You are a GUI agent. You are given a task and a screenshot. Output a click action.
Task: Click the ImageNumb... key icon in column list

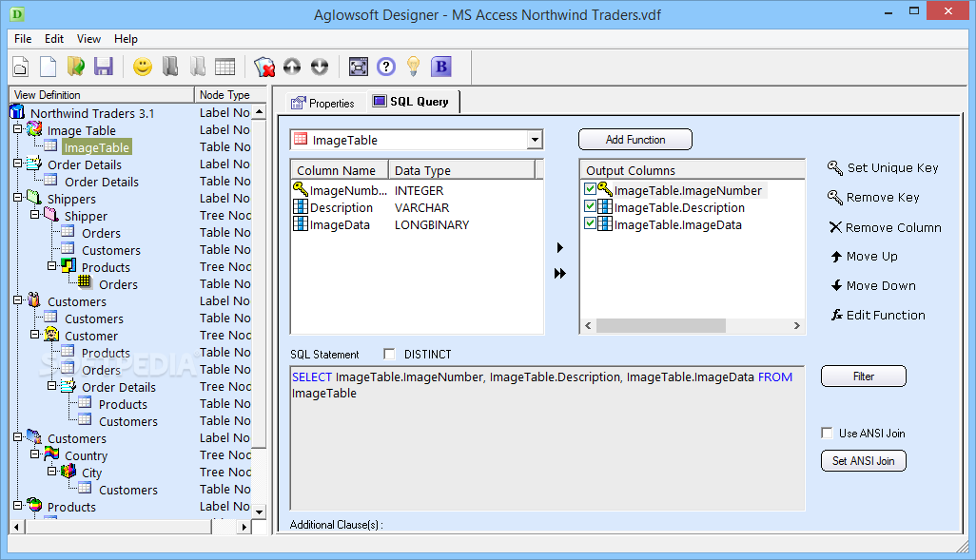click(301, 189)
